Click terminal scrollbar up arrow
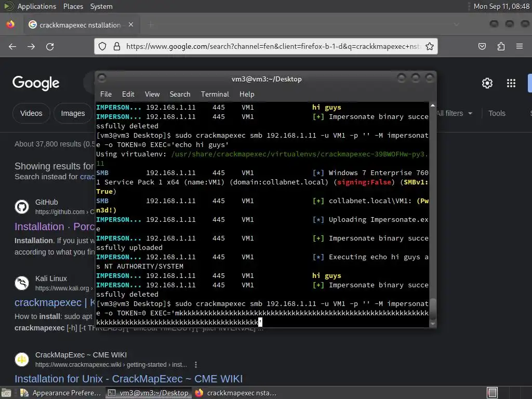 pos(433,105)
